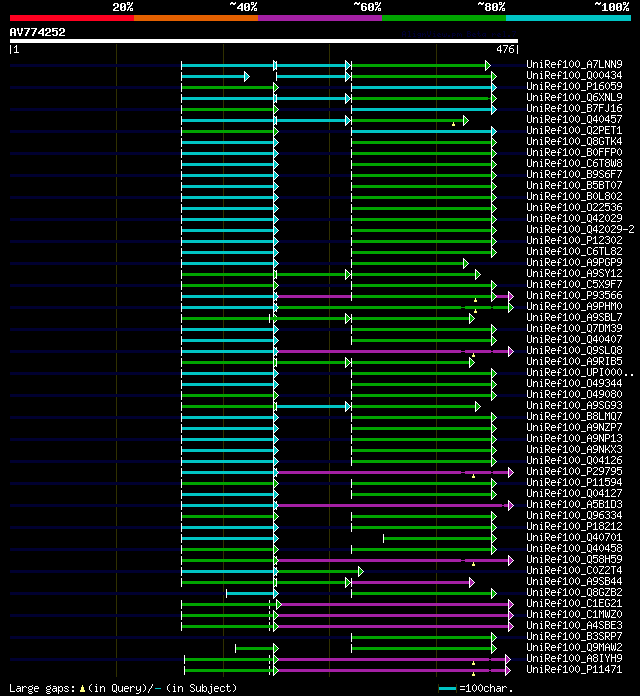Select the UniRef100_B9S6F7 label
This screenshot has width=640, height=696.
[x=574, y=174]
